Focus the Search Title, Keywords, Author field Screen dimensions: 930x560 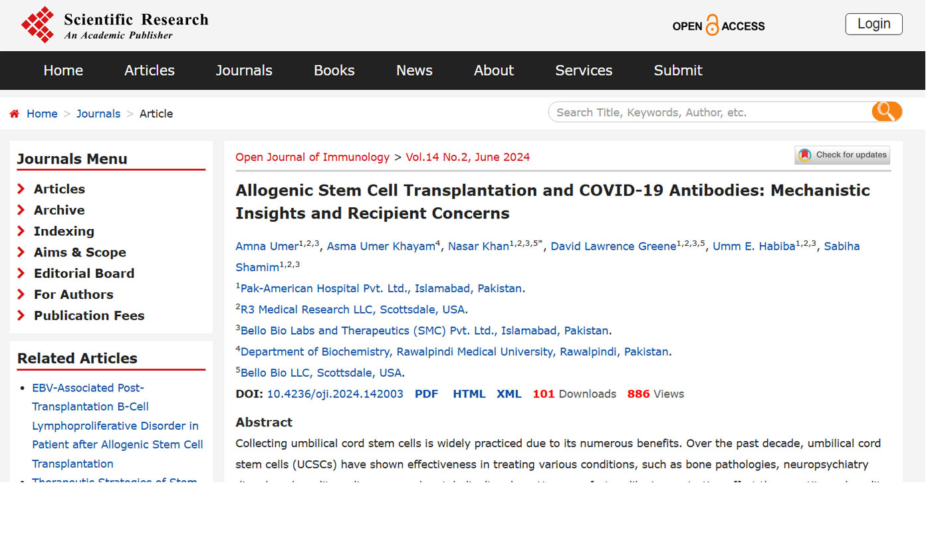708,112
